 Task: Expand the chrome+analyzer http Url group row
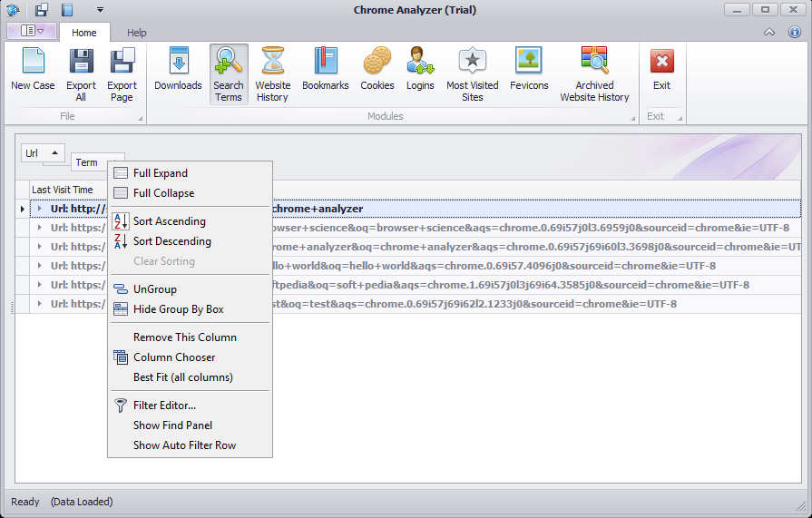39,209
